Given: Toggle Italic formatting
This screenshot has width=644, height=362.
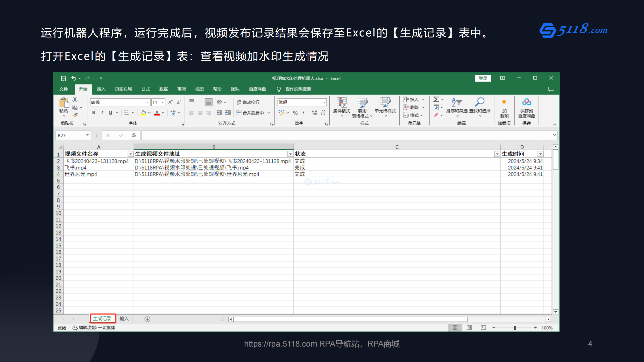Looking at the screenshot, I should coord(102,113).
